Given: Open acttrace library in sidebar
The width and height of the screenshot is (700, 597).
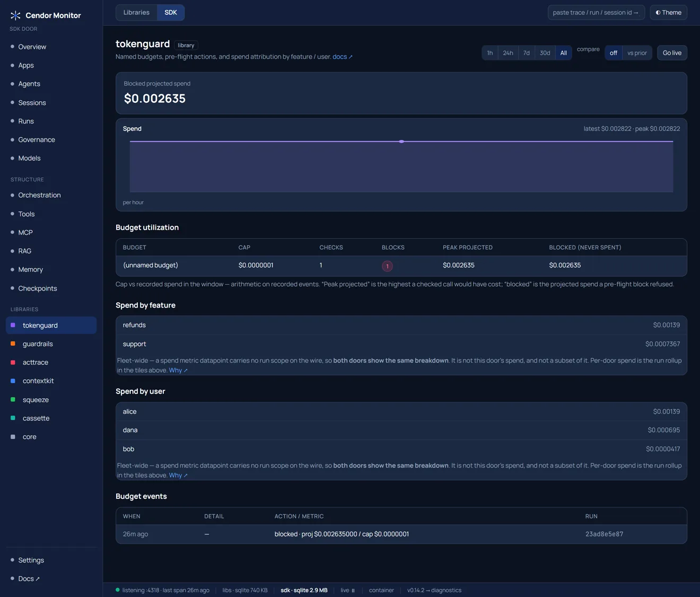Looking at the screenshot, I should click(x=51, y=362).
